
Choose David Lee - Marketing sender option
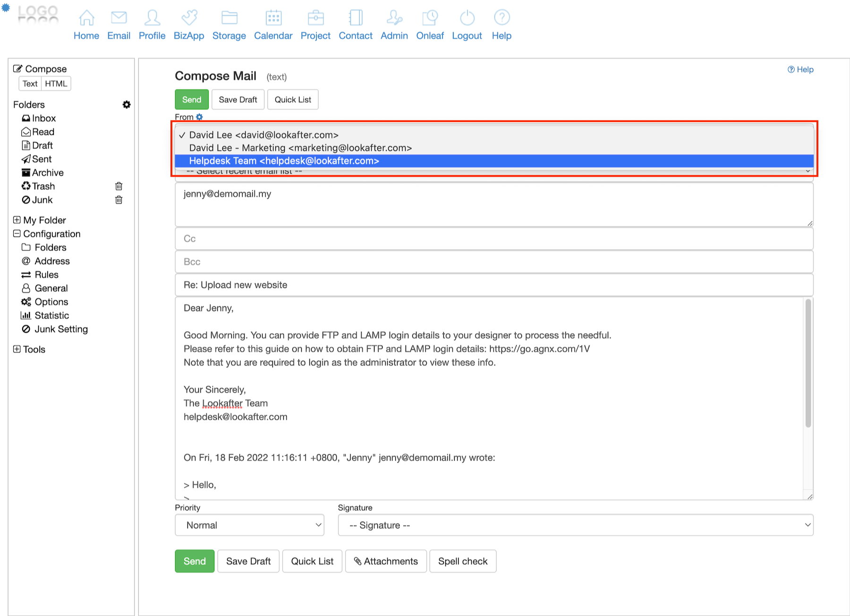point(300,148)
